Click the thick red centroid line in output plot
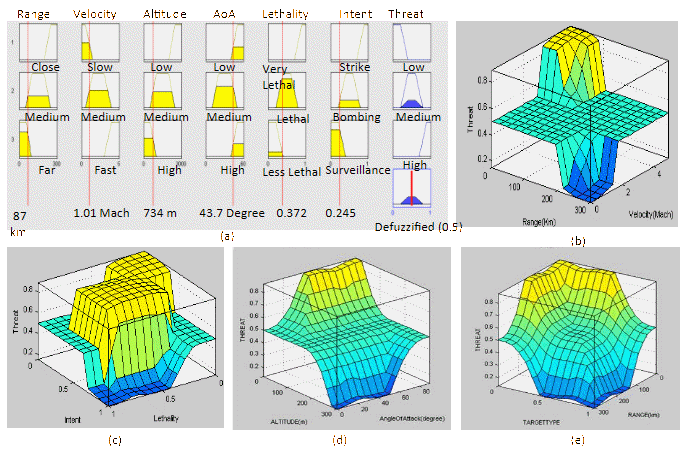The height and width of the screenshot is (453, 680). click(412, 188)
